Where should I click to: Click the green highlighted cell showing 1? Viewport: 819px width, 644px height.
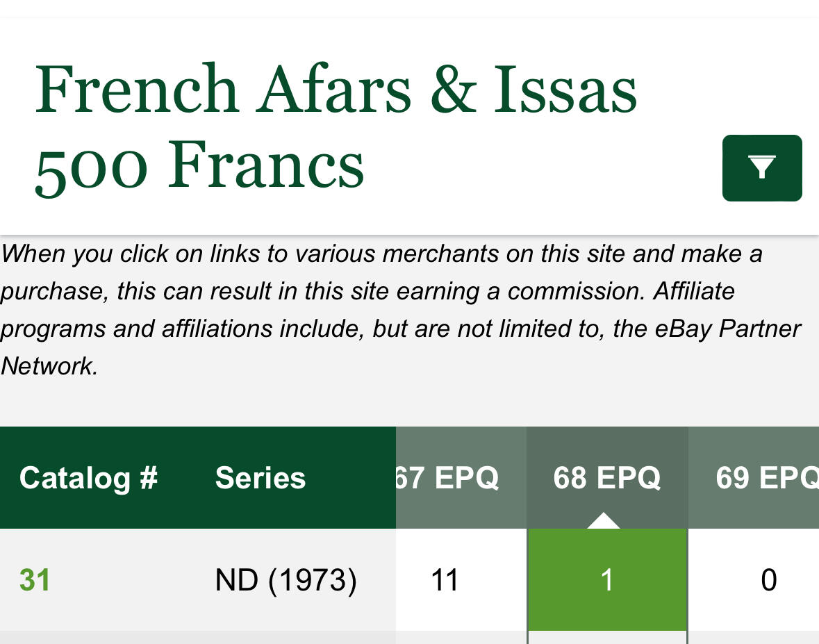pos(607,580)
